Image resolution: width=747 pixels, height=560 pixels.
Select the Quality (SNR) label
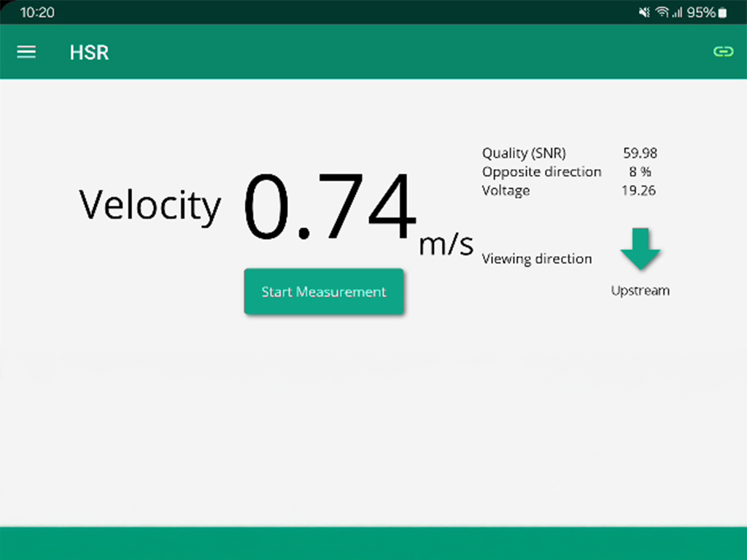coord(524,153)
